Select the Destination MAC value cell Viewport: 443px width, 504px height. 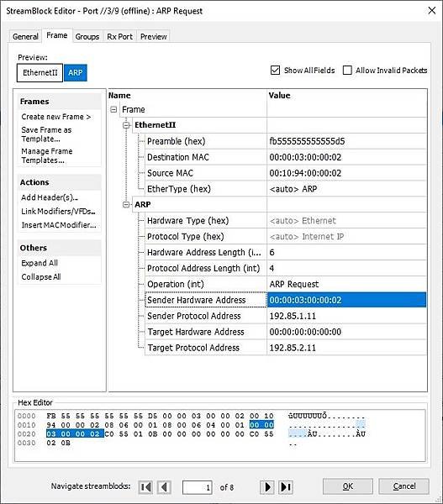point(346,157)
